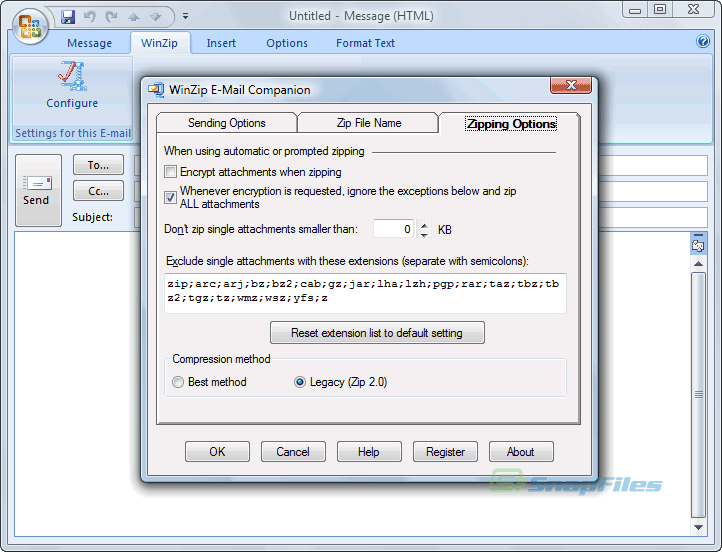Open the Insert ribbon tab

[221, 43]
